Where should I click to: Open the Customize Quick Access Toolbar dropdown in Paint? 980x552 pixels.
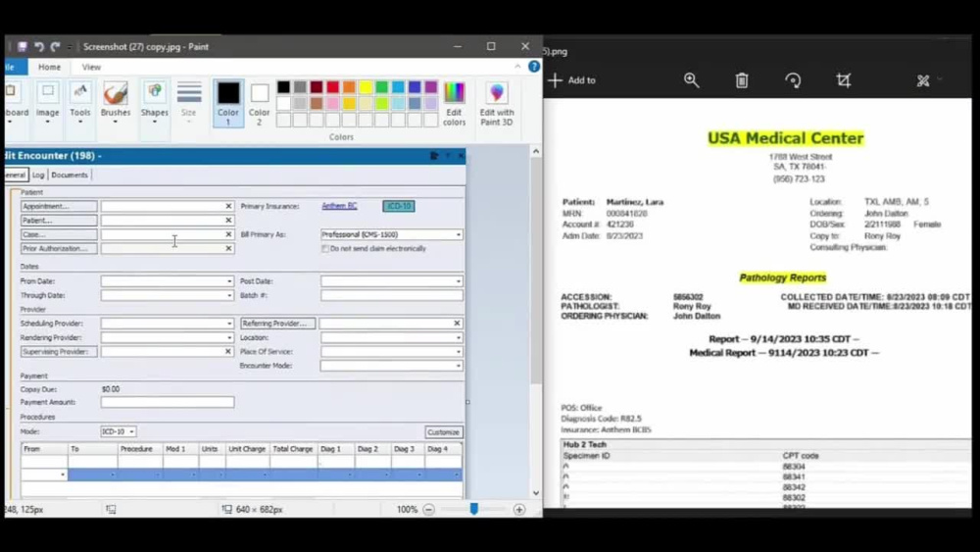(69, 47)
